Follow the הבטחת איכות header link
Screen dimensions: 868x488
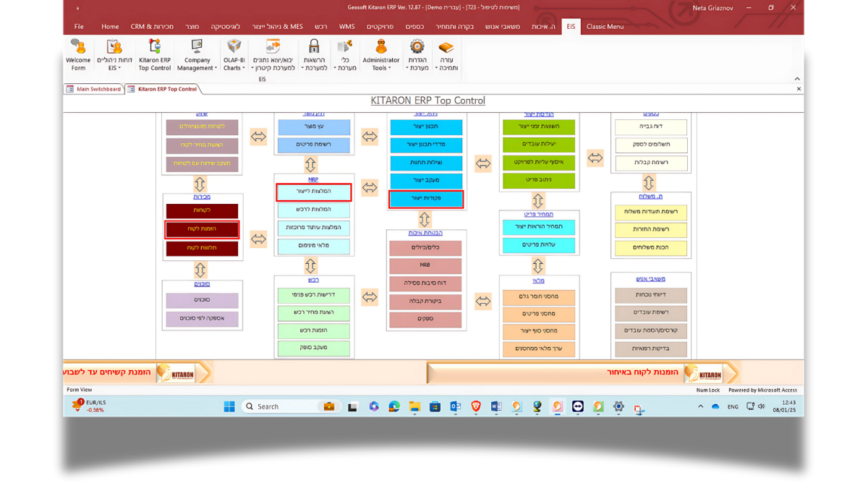tap(425, 233)
